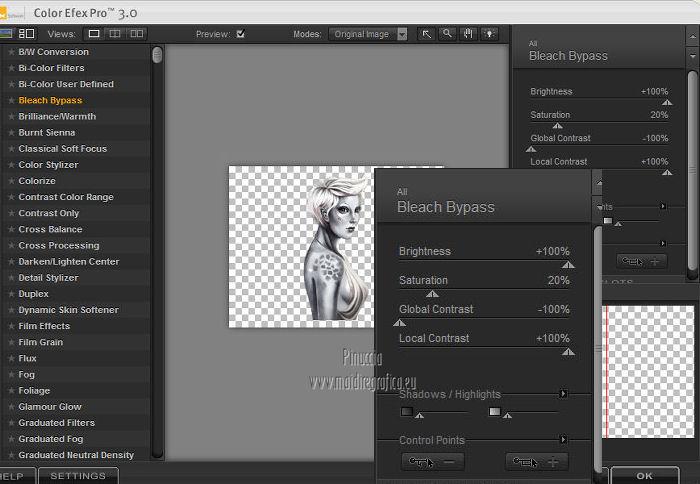Select the Graduated Filters entry

[57, 423]
